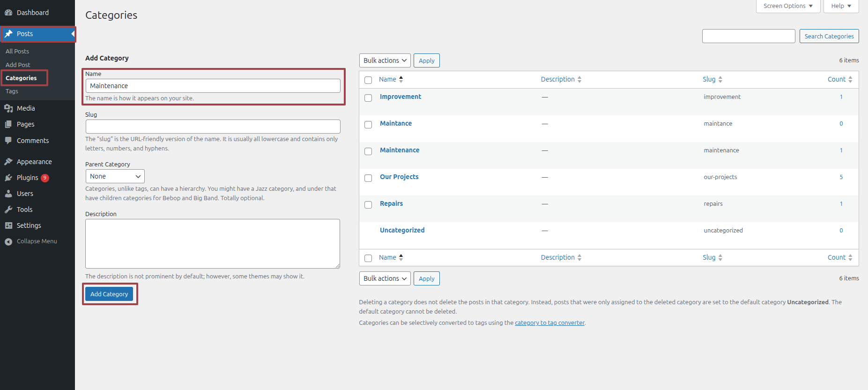Click into the Slug text field
Viewport: 868px width, 390px height.
[x=213, y=127]
